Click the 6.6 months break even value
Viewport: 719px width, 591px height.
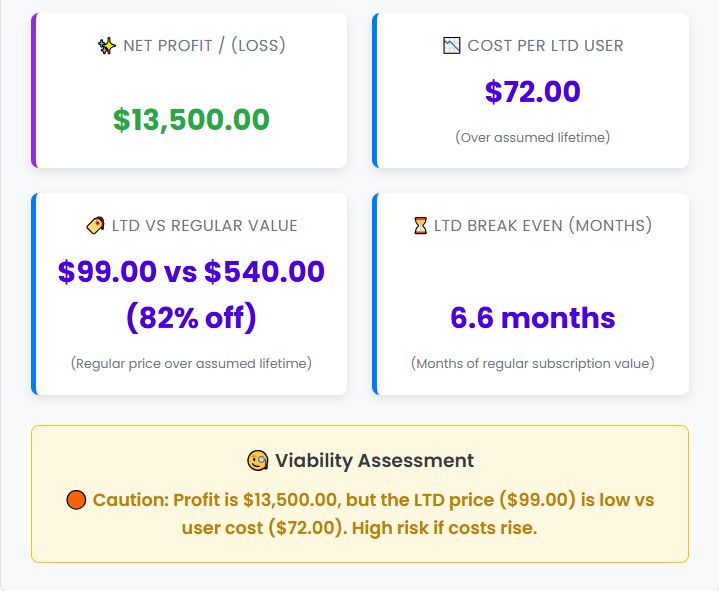[x=532, y=318]
